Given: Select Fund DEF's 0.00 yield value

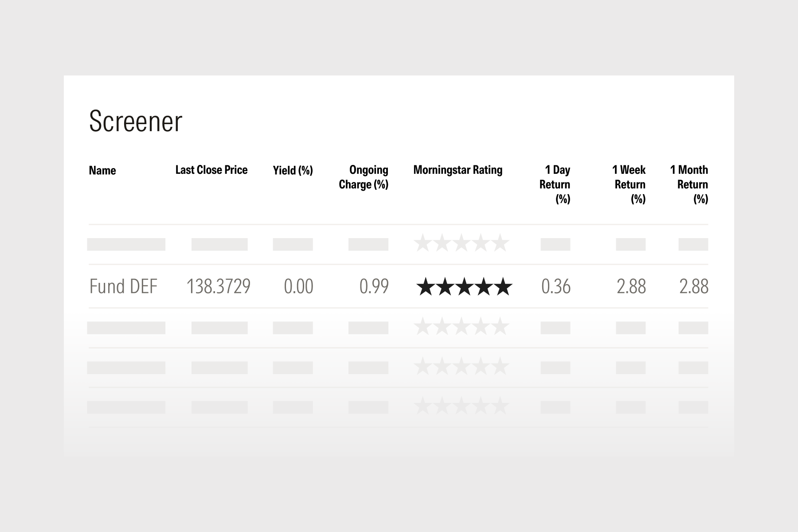Looking at the screenshot, I should coord(298,286).
